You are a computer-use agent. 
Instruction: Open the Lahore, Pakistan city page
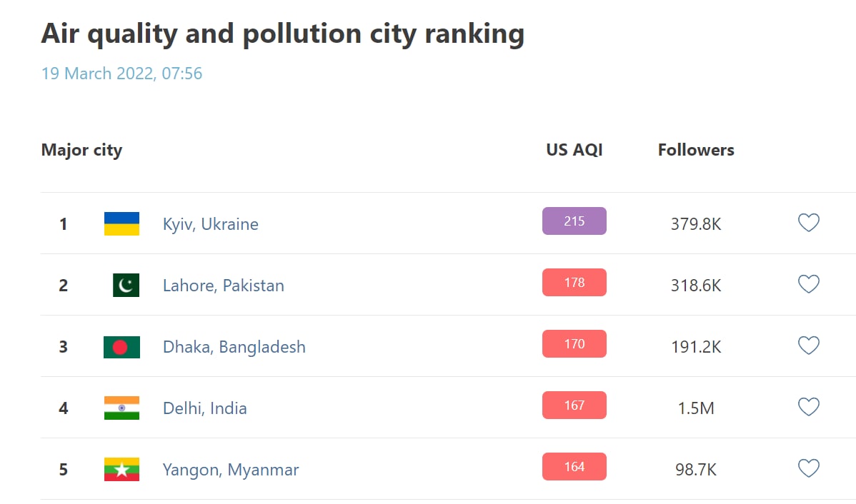pyautogui.click(x=223, y=286)
